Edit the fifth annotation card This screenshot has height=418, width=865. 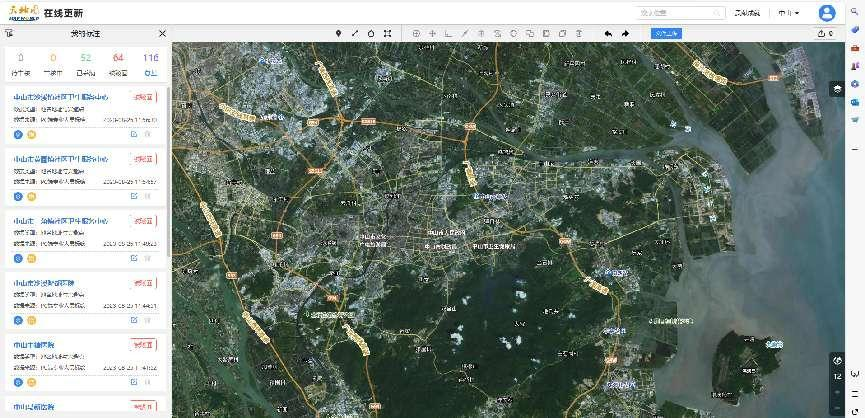(x=134, y=381)
